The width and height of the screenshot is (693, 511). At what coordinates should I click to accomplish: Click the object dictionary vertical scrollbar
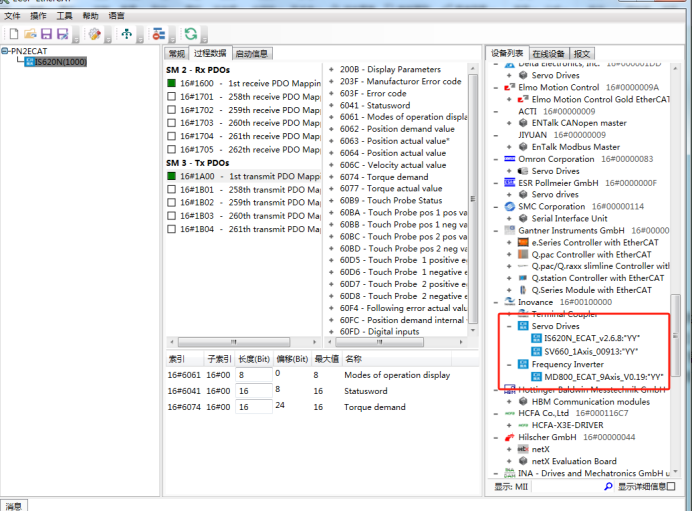click(x=472, y=199)
